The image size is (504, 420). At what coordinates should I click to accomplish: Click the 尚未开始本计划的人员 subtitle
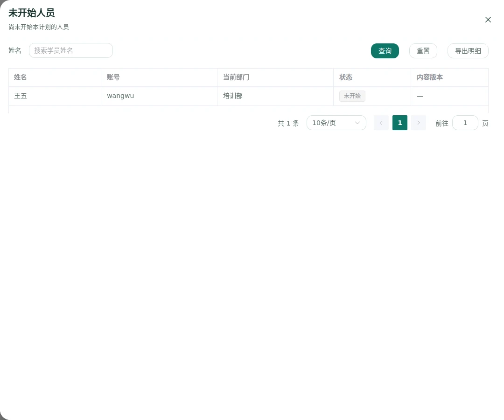pos(39,27)
